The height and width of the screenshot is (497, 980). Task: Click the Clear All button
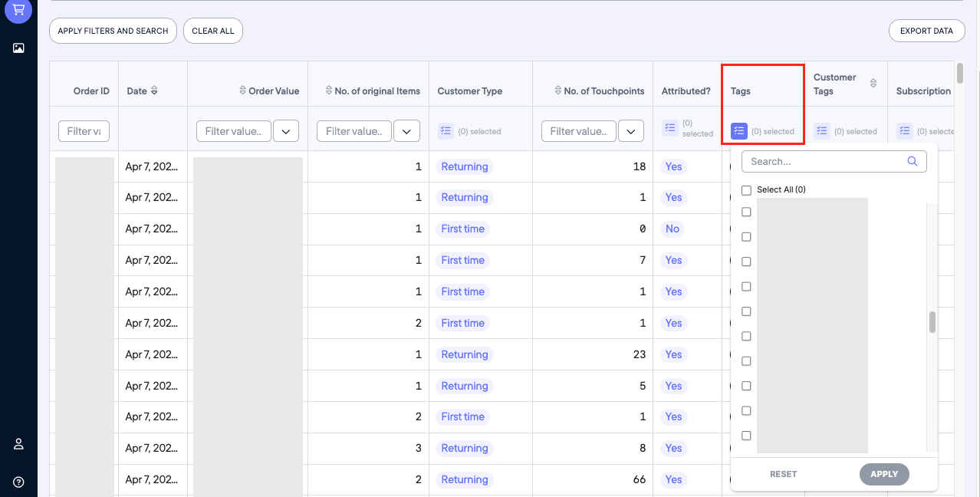click(213, 31)
